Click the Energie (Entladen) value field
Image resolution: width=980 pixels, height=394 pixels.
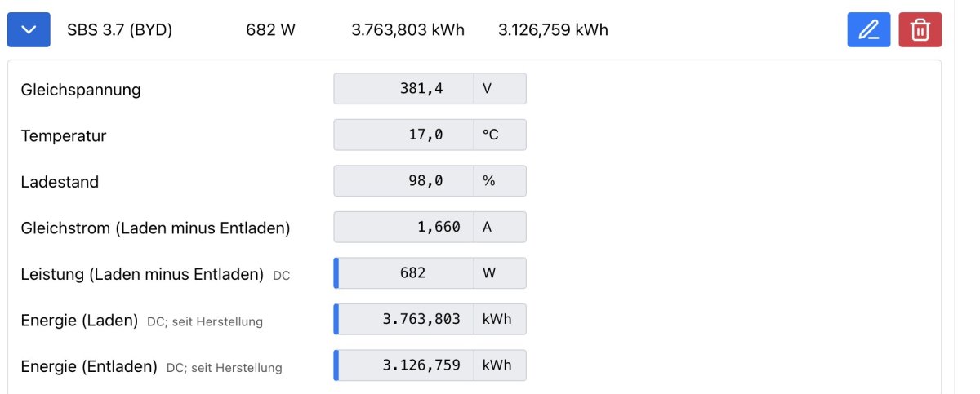[406, 365]
